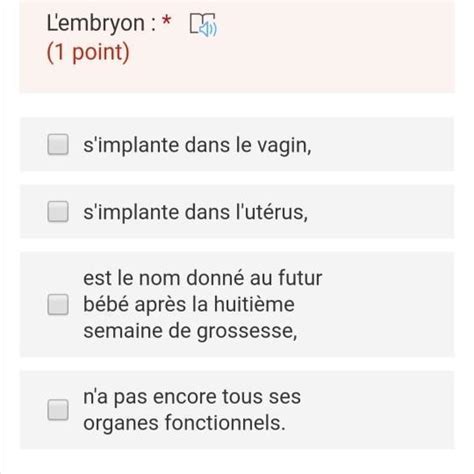Click the text "s'implante dans le vagin,"
Screen dimensions: 474x474
(x=197, y=145)
